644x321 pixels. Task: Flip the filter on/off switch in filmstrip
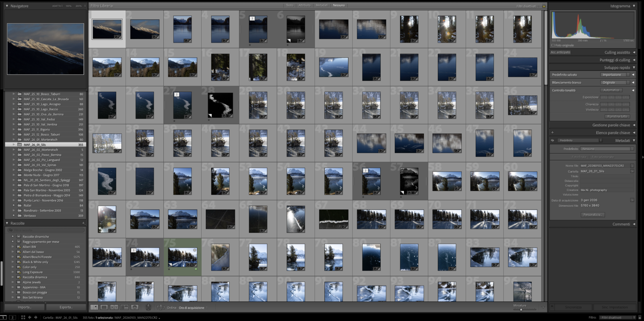[640, 317]
